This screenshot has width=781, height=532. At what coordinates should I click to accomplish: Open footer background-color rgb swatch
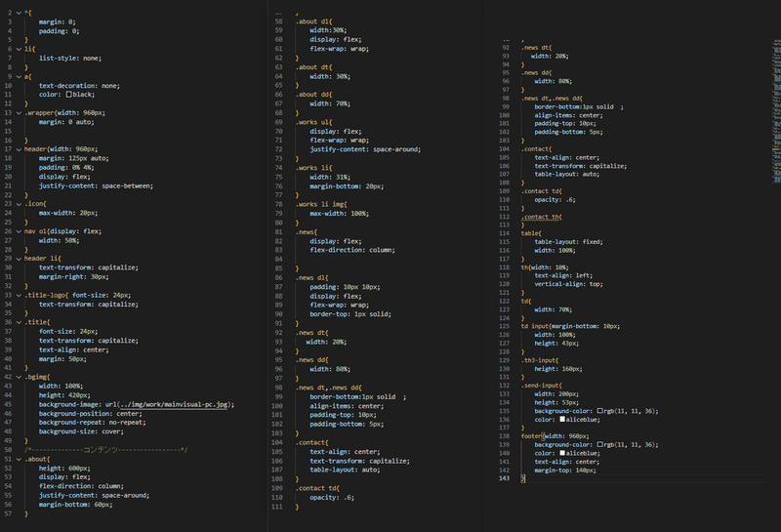pyautogui.click(x=599, y=444)
